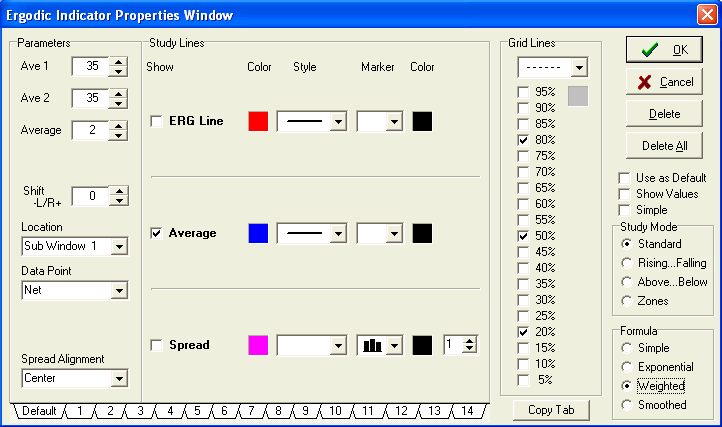
Task: Choose the Exponential formula option
Action: tap(627, 366)
